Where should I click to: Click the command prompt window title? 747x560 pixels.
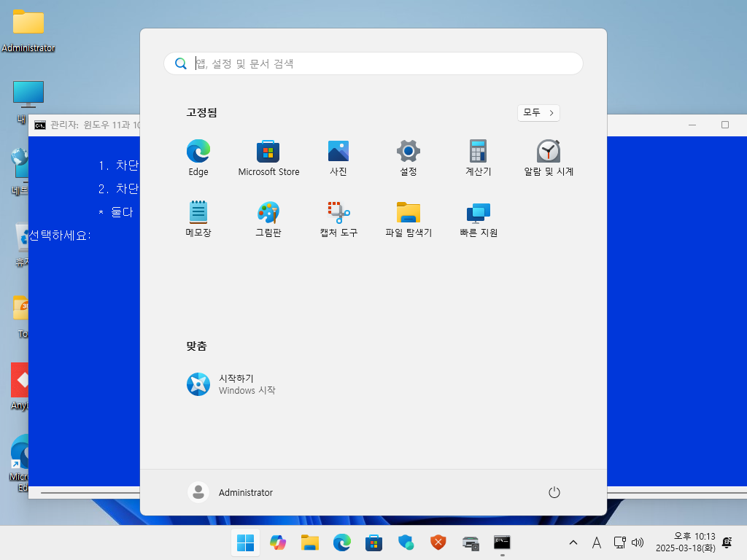pyautogui.click(x=95, y=125)
